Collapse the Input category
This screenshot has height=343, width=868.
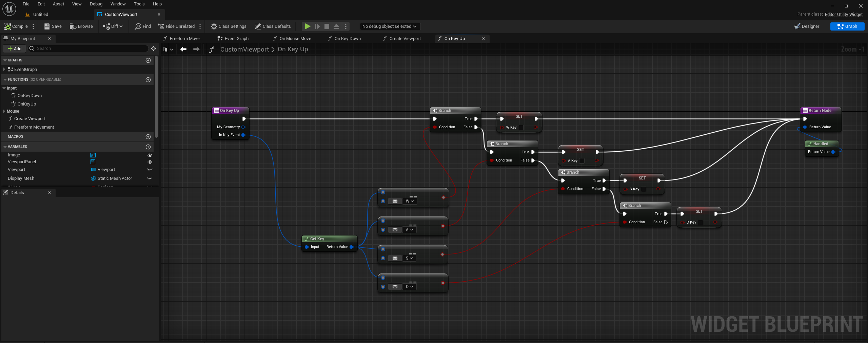(4, 88)
